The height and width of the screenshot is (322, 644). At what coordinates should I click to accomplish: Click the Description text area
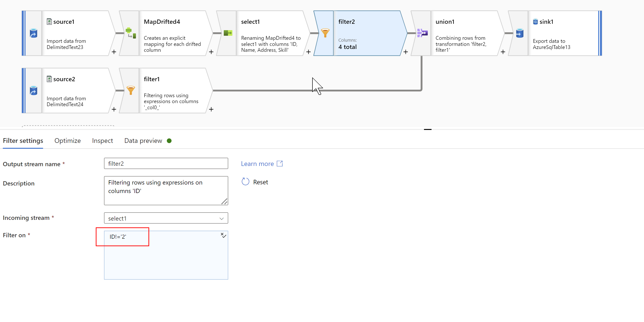tap(166, 190)
